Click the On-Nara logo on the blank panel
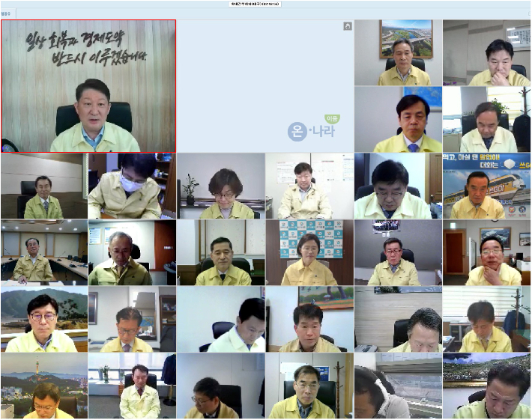The width and height of the screenshot is (532, 420). click(x=312, y=130)
